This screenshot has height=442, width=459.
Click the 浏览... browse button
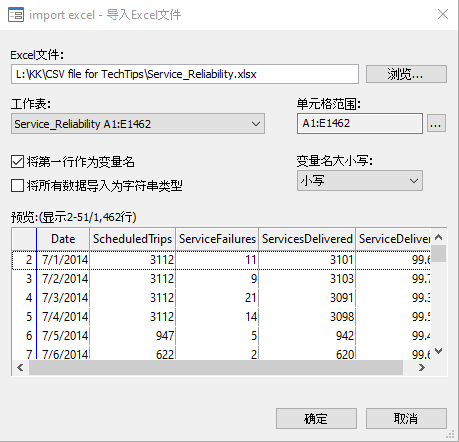[406, 74]
